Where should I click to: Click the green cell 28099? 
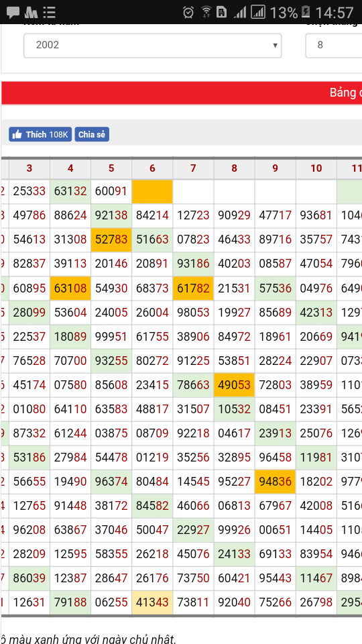(29, 312)
